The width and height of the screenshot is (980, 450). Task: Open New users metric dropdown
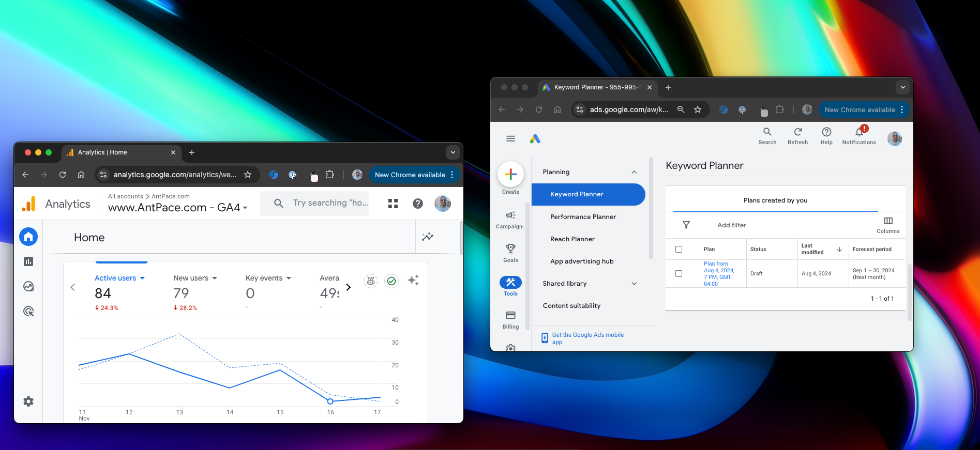click(x=195, y=278)
